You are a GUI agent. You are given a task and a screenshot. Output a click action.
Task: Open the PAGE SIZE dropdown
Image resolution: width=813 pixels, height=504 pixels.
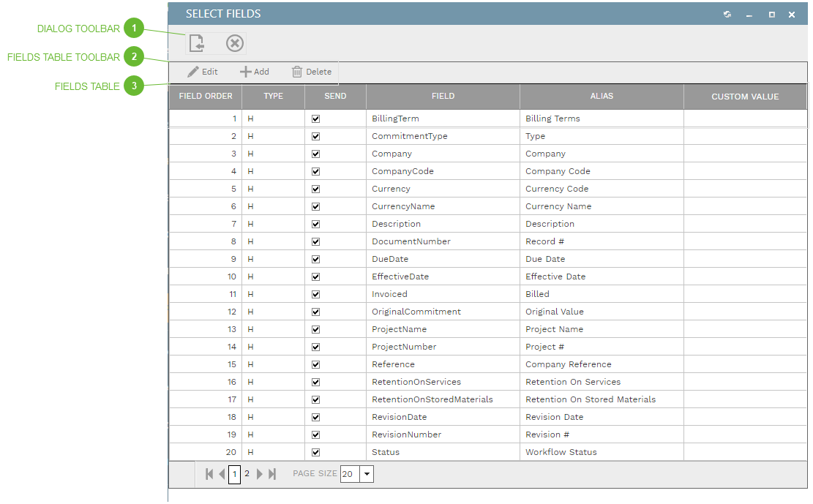[367, 473]
